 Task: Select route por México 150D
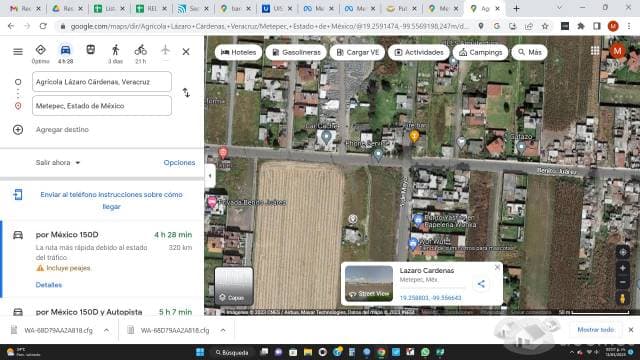[102, 259]
